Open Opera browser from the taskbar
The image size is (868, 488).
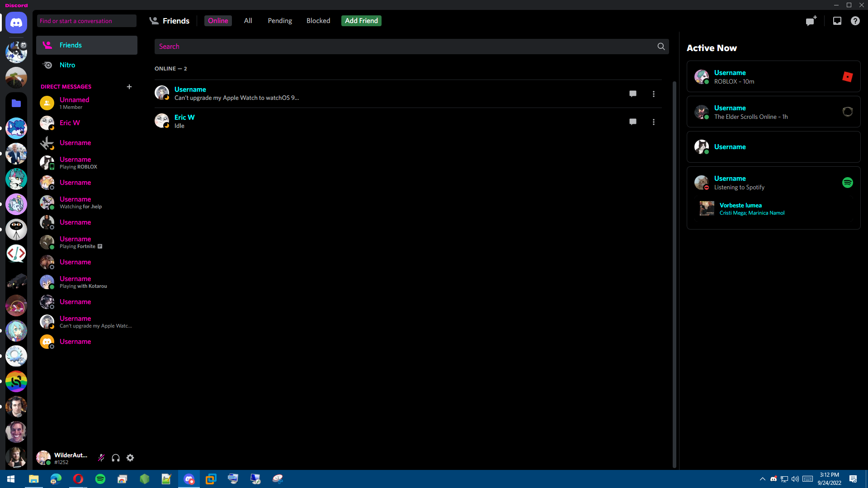[78, 479]
